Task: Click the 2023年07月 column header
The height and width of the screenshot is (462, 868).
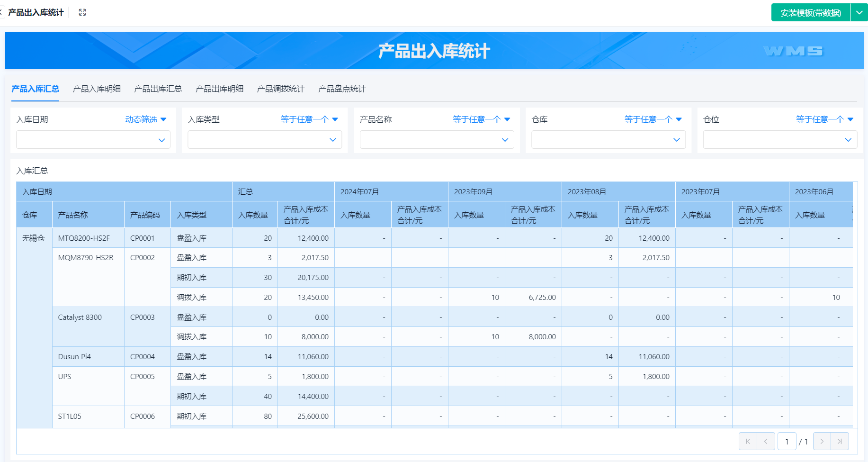Action: [732, 191]
